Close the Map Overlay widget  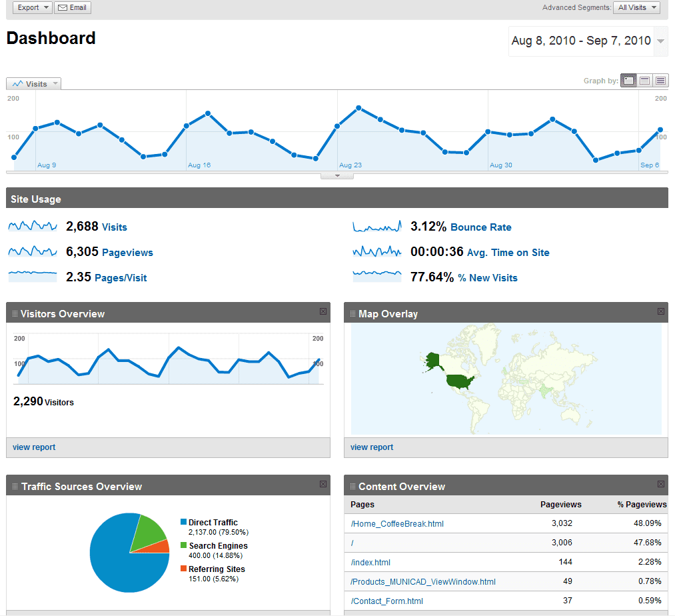(x=661, y=311)
